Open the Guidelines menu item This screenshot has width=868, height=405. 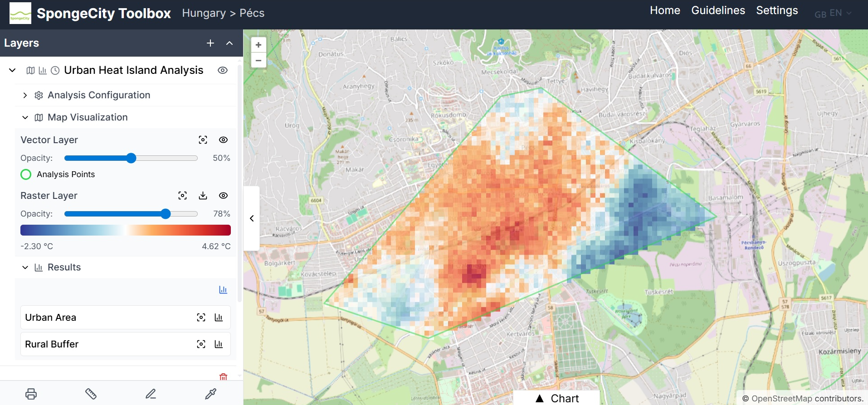pos(718,10)
